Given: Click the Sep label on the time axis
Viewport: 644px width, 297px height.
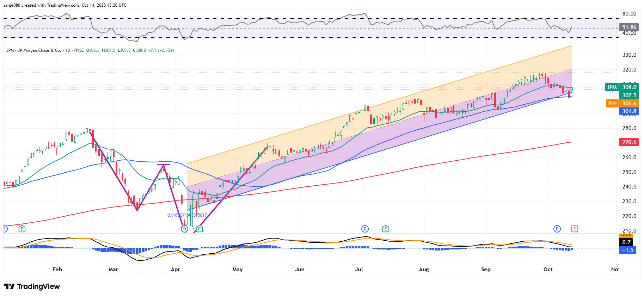Looking at the screenshot, I should (486, 270).
